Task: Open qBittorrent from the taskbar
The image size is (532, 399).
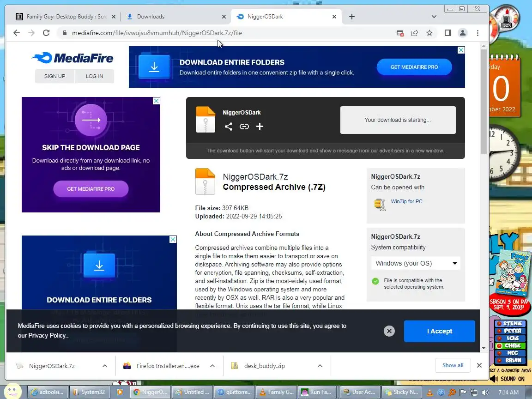Action: pyautogui.click(x=235, y=392)
